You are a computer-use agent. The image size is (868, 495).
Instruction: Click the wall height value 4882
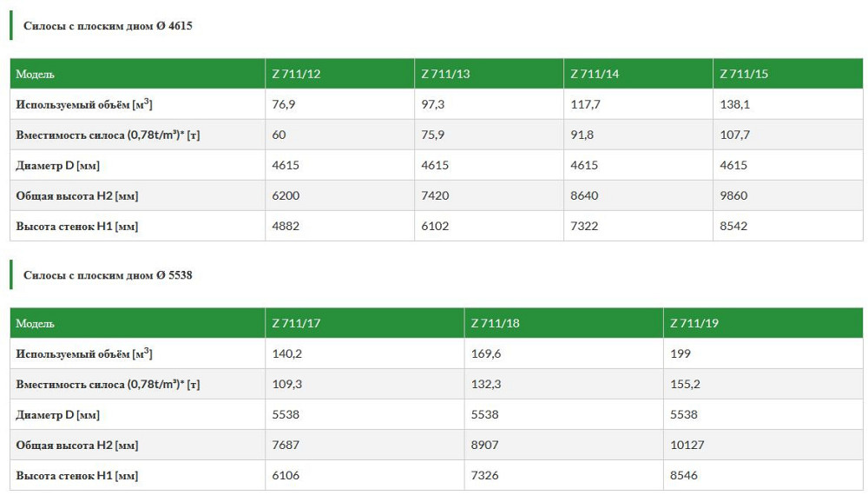coord(286,226)
